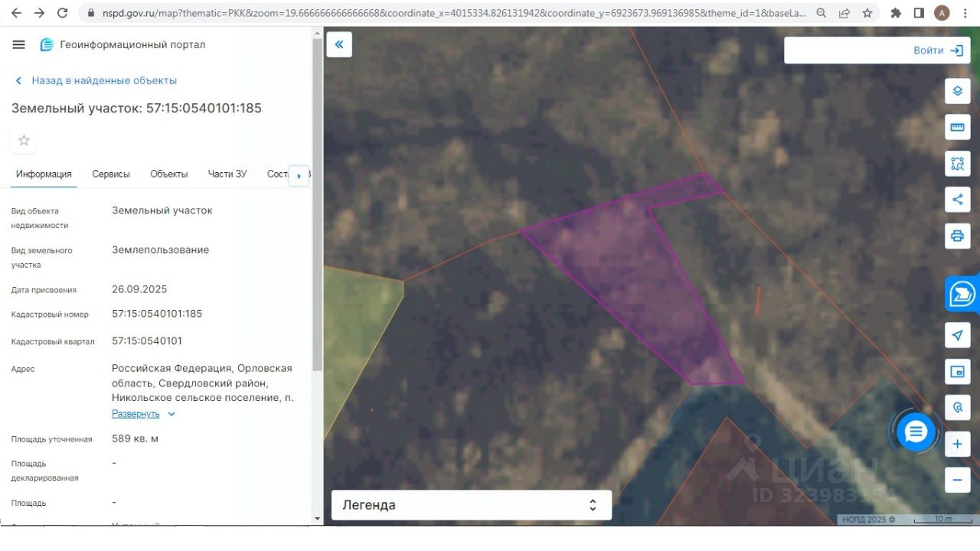Open the map share tool

(957, 200)
